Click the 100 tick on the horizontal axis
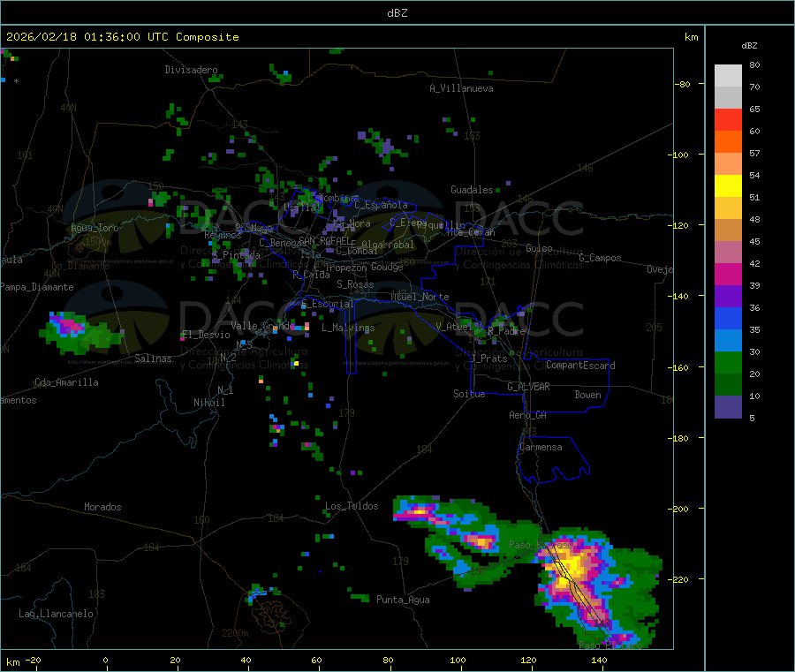Screen dimensions: 795x672 tap(458, 660)
